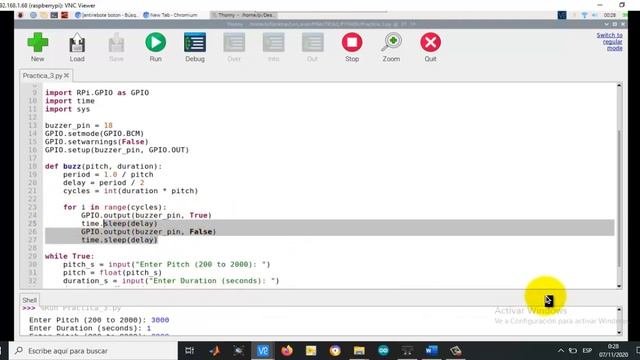Click the editor vertical scrollbar thumb
This screenshot has height=360, width=640.
[x=619, y=198]
